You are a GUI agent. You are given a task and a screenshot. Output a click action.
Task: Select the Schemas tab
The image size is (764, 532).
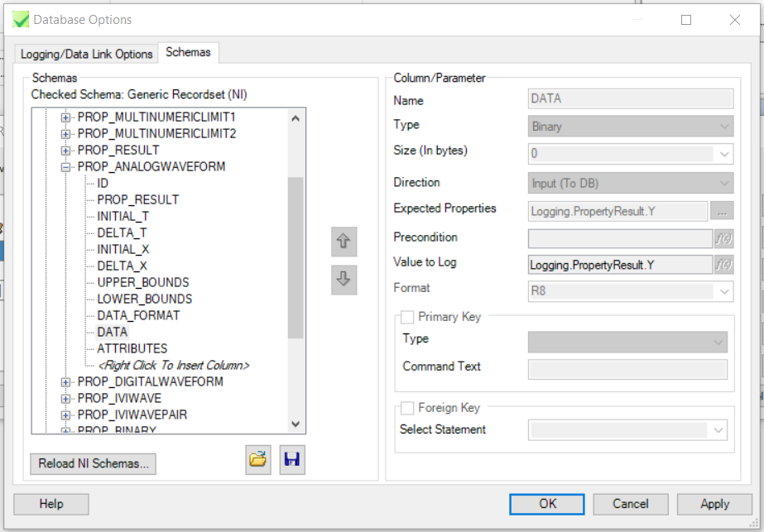188,52
